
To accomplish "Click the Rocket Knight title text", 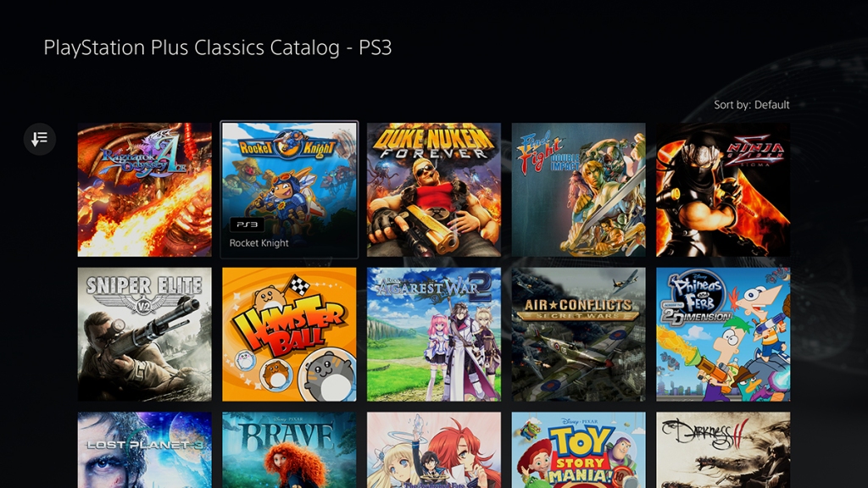I will [x=259, y=243].
